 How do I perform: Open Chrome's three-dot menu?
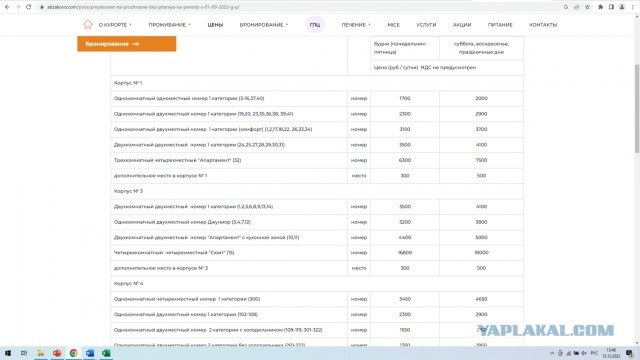(x=633, y=7)
